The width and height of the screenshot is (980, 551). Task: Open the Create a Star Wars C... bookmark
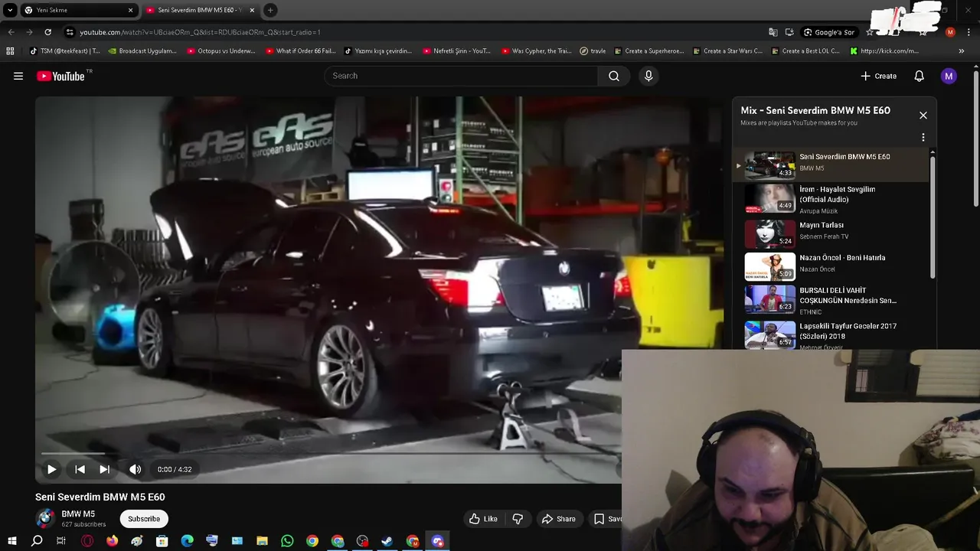coord(727,51)
